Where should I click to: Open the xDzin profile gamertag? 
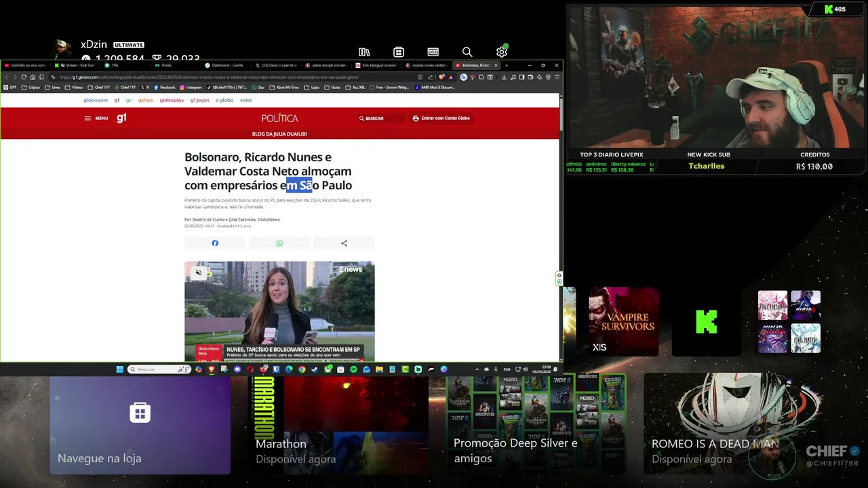[x=95, y=45]
